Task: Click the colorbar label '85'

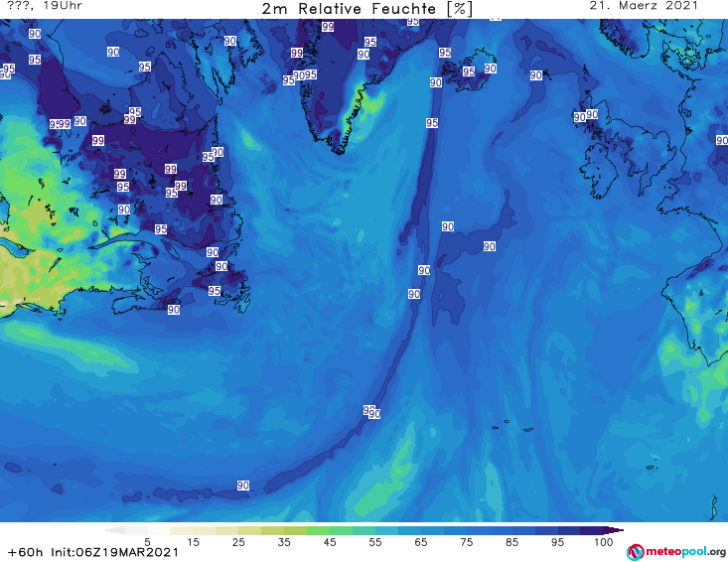Action: (512, 542)
